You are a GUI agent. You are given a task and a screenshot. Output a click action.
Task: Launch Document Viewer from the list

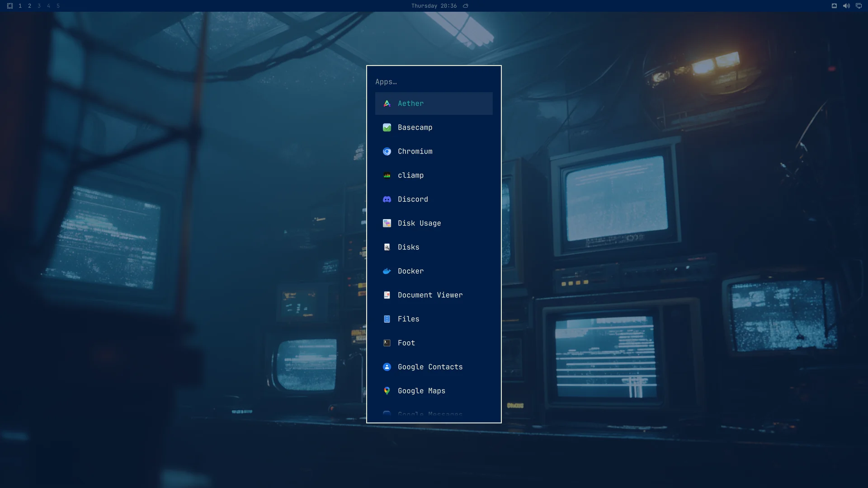(x=434, y=295)
